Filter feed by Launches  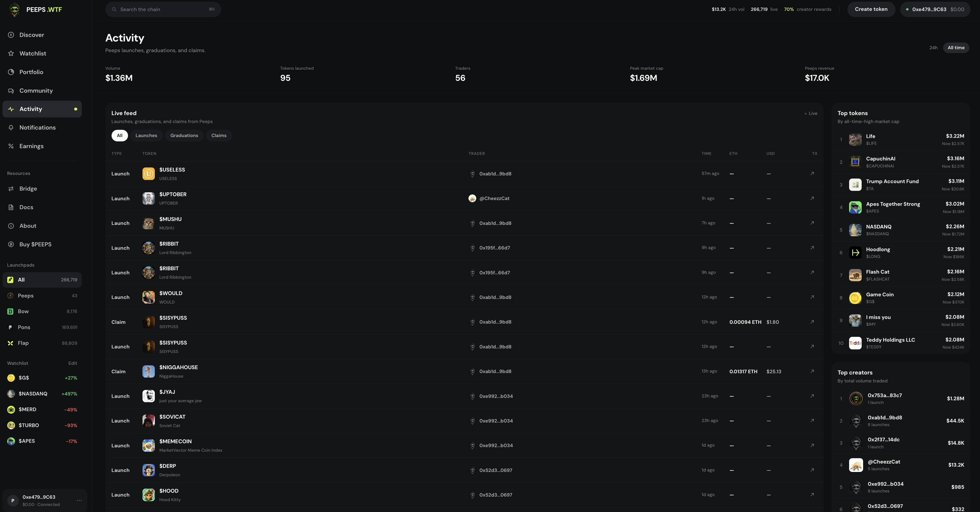(146, 136)
